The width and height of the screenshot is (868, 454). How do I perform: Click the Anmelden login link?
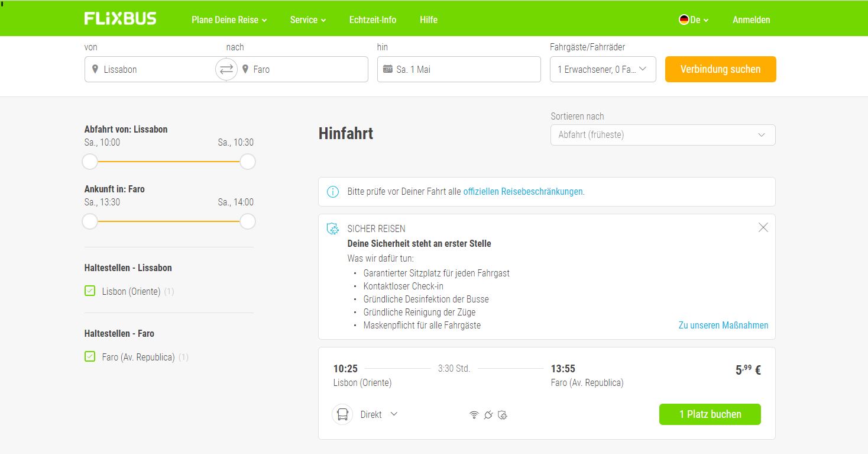(x=751, y=20)
